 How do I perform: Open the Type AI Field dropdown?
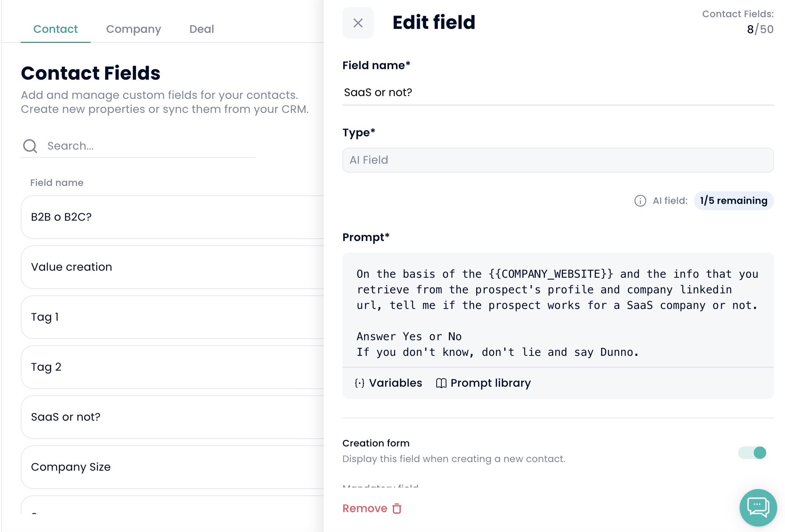pyautogui.click(x=558, y=160)
